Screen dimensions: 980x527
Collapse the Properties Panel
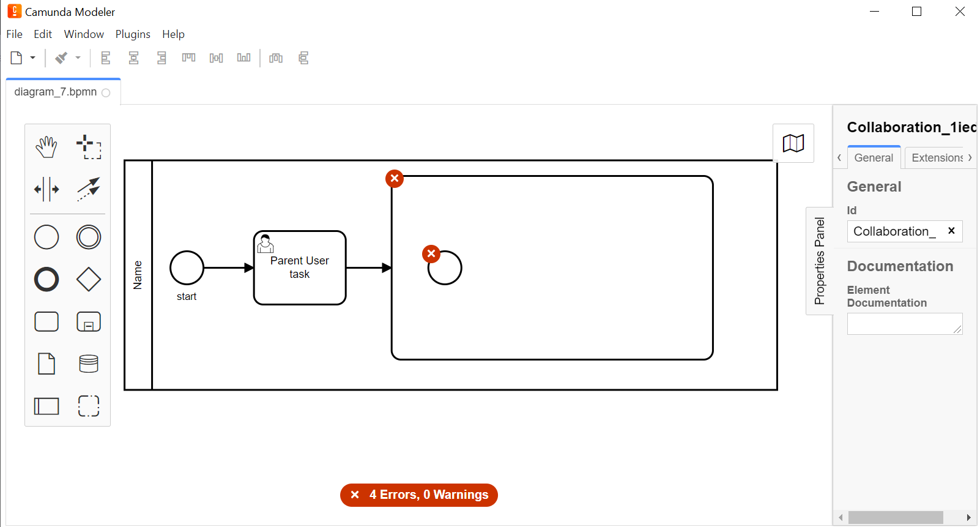(x=820, y=261)
